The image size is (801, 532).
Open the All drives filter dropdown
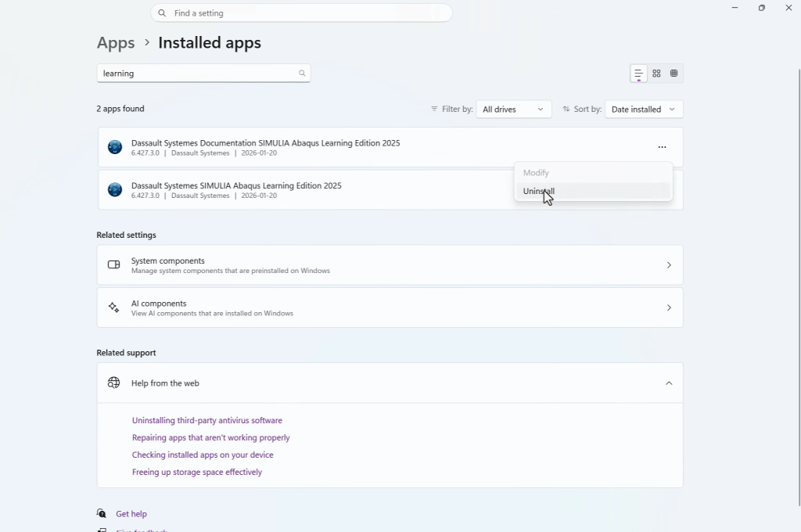(513, 110)
